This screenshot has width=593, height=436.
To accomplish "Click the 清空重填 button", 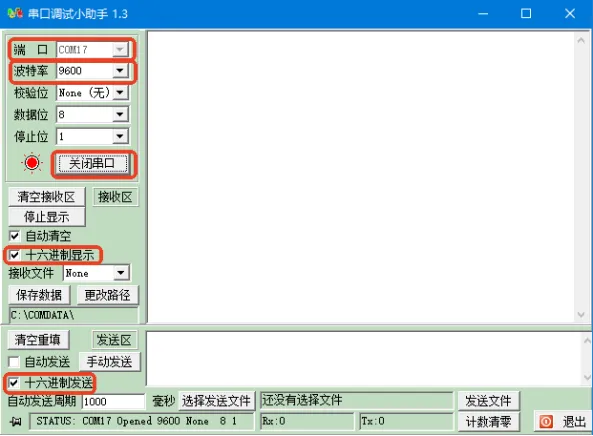I will pyautogui.click(x=38, y=340).
